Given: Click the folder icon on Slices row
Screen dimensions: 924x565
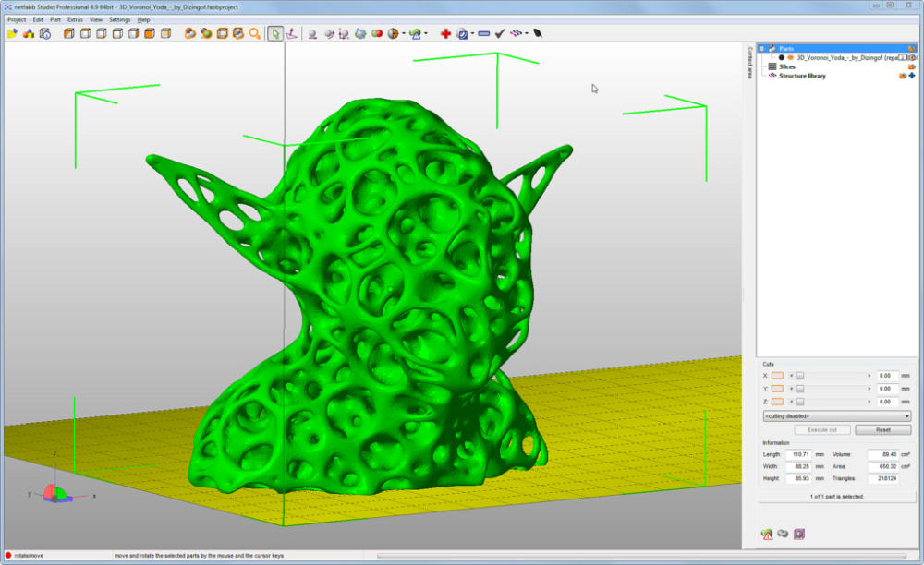Looking at the screenshot, I should point(912,66).
